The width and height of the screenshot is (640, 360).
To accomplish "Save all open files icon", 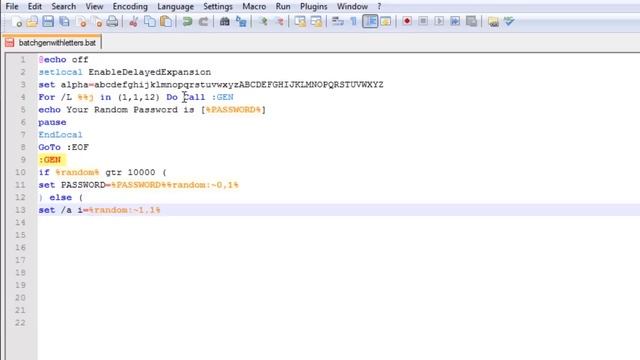I will pyautogui.click(x=64, y=22).
